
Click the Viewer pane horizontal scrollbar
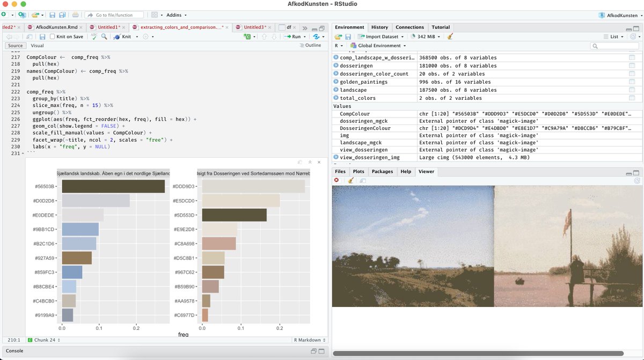[478, 353]
